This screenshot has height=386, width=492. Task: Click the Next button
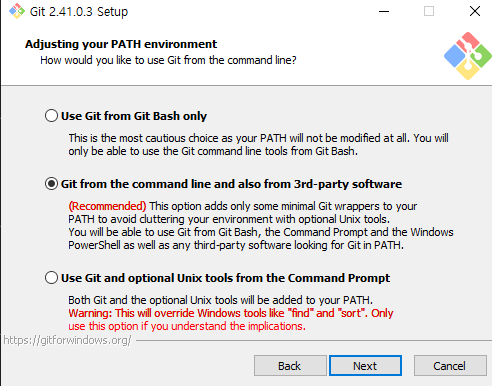click(365, 366)
